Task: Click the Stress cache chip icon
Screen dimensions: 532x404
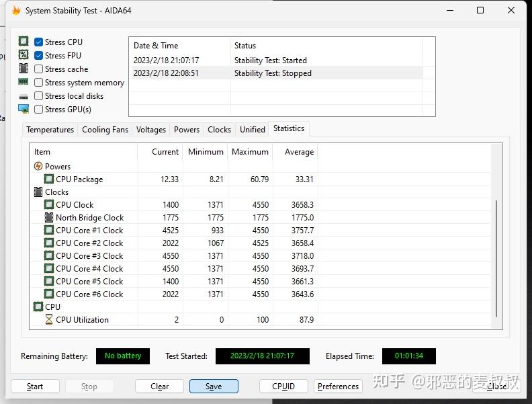Action: (24, 69)
